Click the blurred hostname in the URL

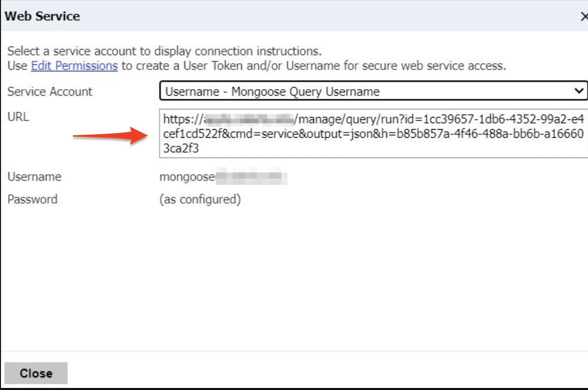coord(248,120)
